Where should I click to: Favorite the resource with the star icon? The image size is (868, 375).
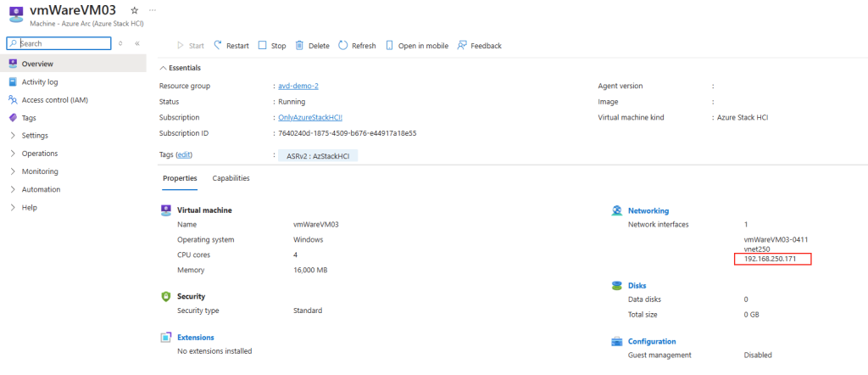pos(135,10)
